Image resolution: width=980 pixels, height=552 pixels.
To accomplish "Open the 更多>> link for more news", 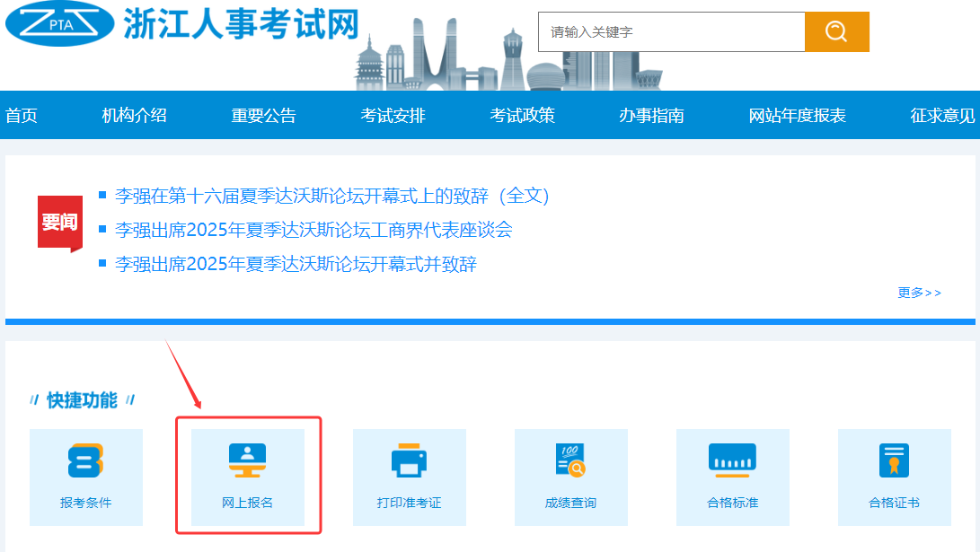I will pos(917,292).
